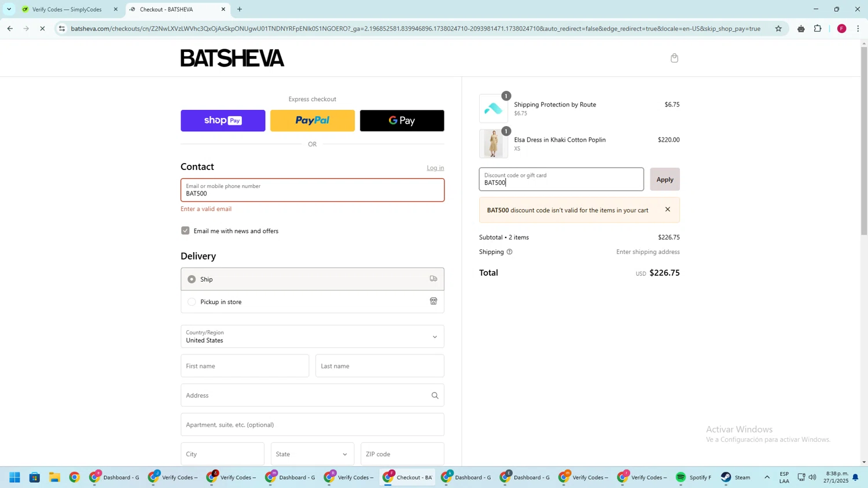Click the City field
This screenshot has height=488, width=868.
(222, 454)
